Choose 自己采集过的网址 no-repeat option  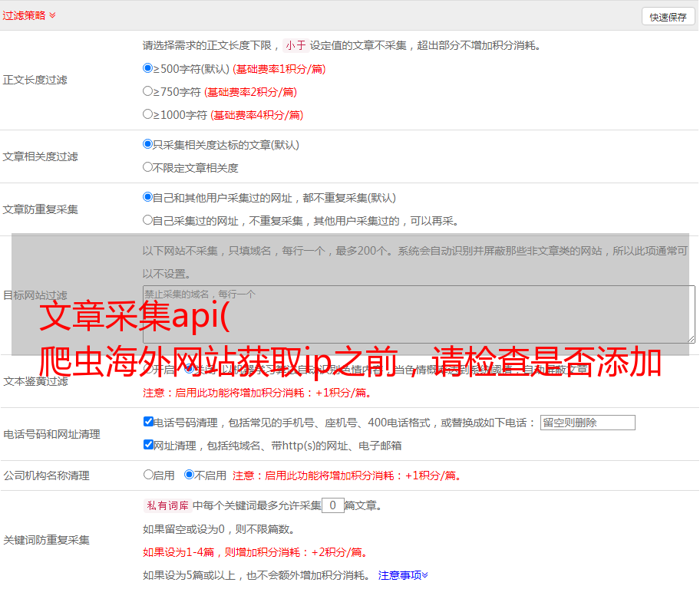pos(148,220)
